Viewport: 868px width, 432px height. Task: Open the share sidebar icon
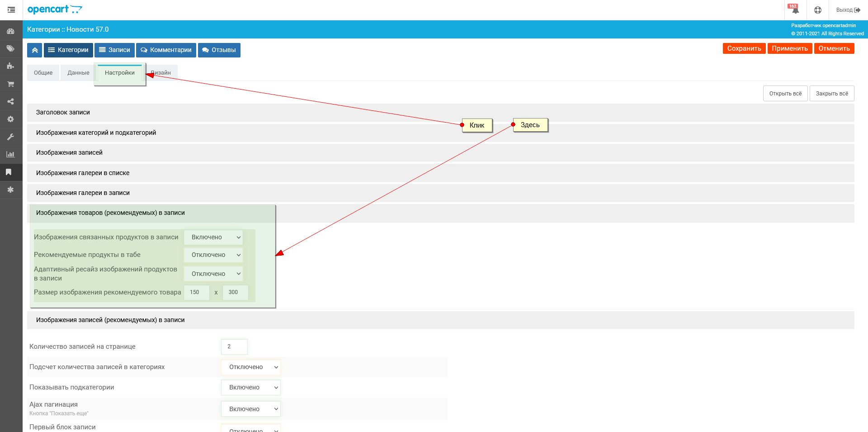[x=10, y=101]
